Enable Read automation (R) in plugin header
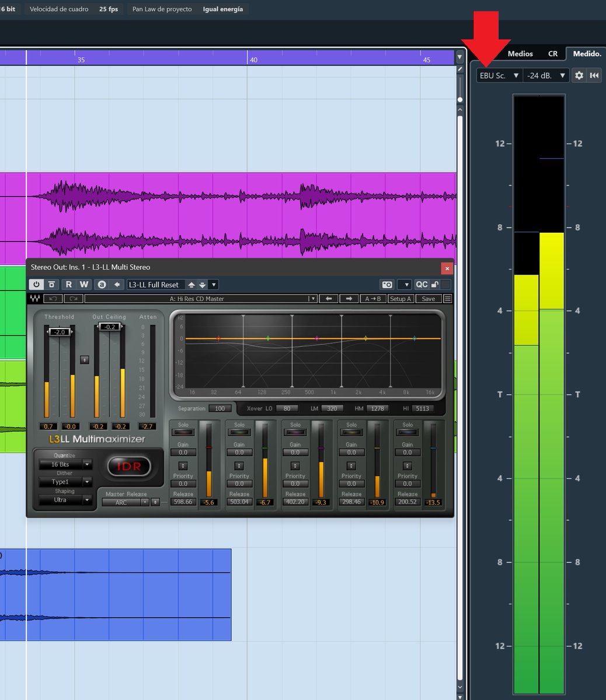Image resolution: width=606 pixels, height=700 pixels. (69, 284)
